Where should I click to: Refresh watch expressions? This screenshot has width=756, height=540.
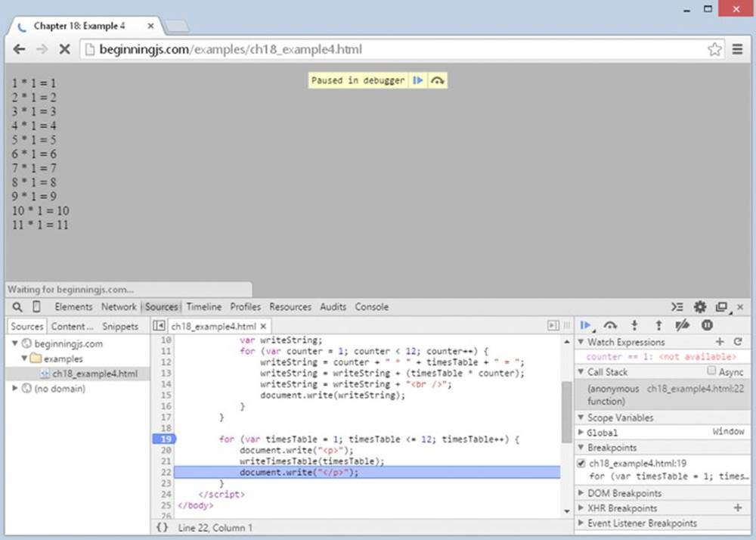click(738, 342)
